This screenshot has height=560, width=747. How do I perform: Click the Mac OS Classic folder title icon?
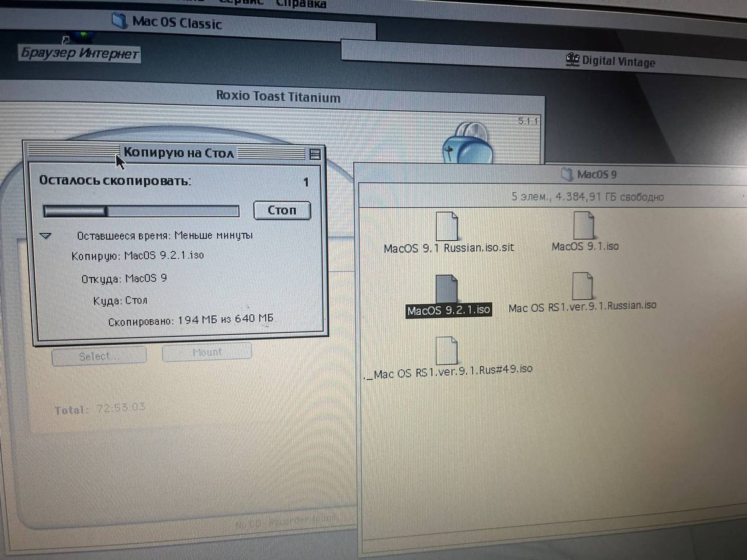click(x=119, y=22)
